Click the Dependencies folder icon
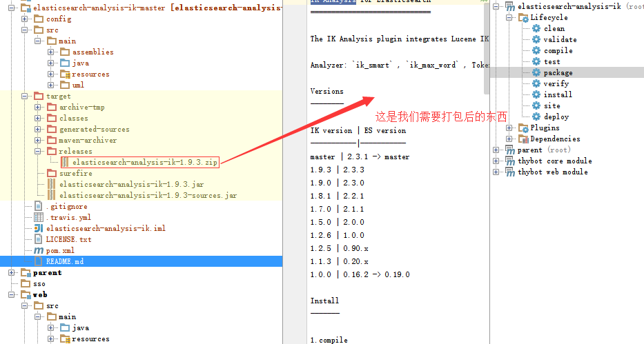This screenshot has width=644, height=344. (523, 139)
